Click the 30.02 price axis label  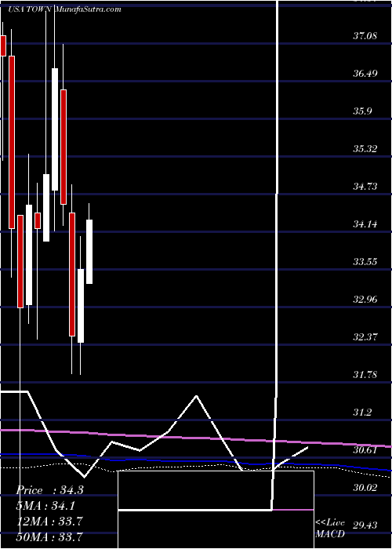click(365, 487)
